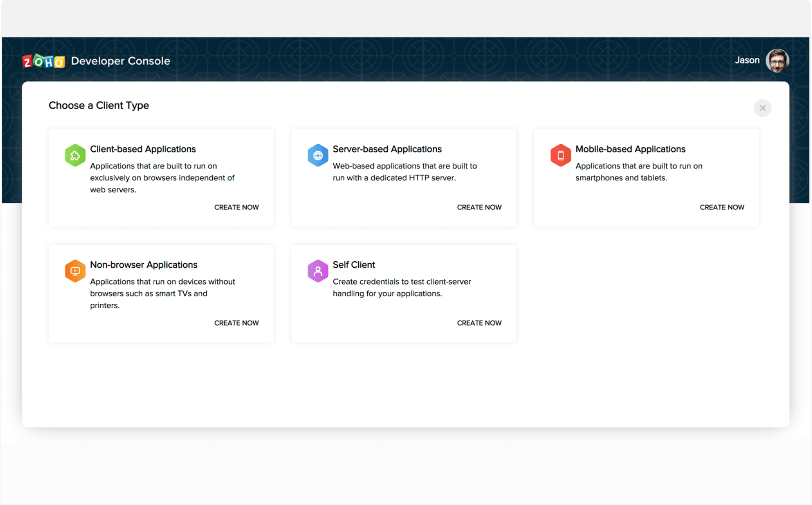Select the Client-based Applications card title
The height and width of the screenshot is (505, 812).
[x=143, y=149]
